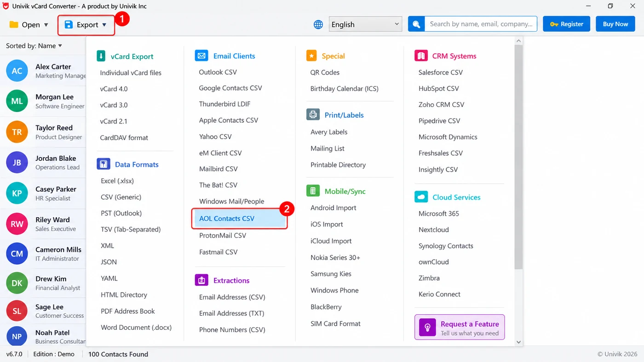Image resolution: width=644 pixels, height=362 pixels.
Task: Select Phone Numbers (CSV) extraction
Action: (232, 329)
